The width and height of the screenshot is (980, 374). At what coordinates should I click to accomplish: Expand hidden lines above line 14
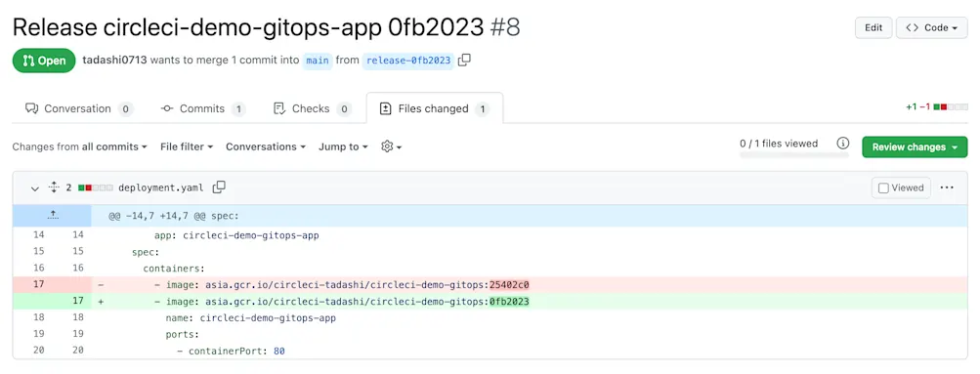click(53, 216)
